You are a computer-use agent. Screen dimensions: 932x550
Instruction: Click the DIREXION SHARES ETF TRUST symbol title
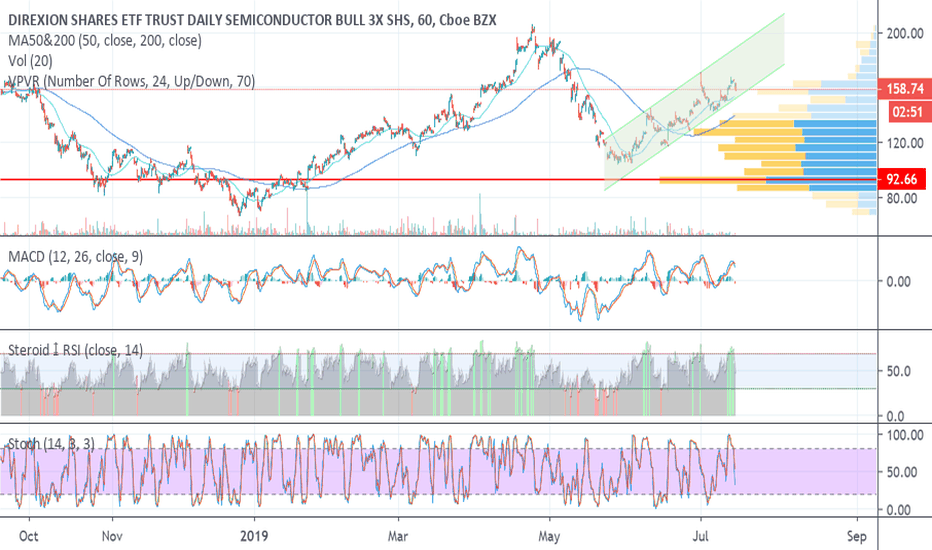(x=252, y=20)
